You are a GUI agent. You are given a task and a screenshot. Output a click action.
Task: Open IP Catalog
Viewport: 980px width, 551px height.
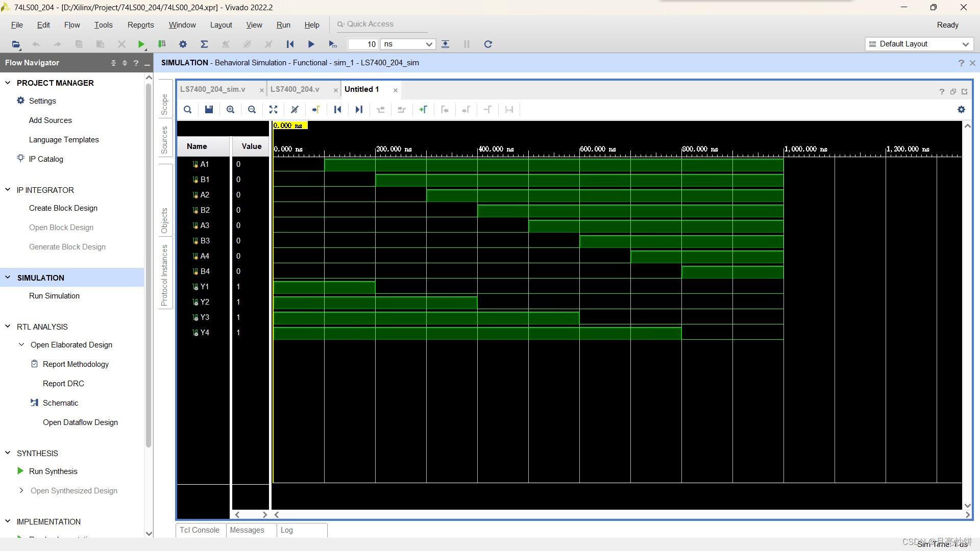(x=46, y=159)
